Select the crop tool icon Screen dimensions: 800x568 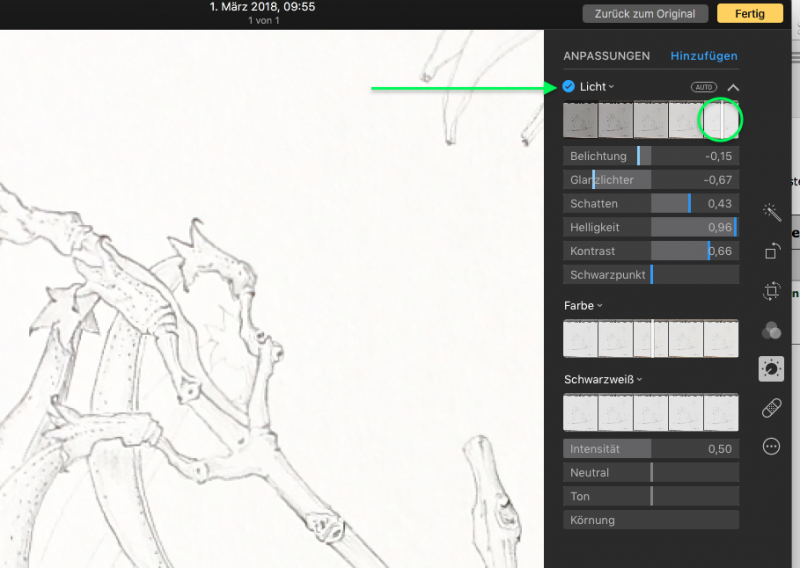coord(771,291)
